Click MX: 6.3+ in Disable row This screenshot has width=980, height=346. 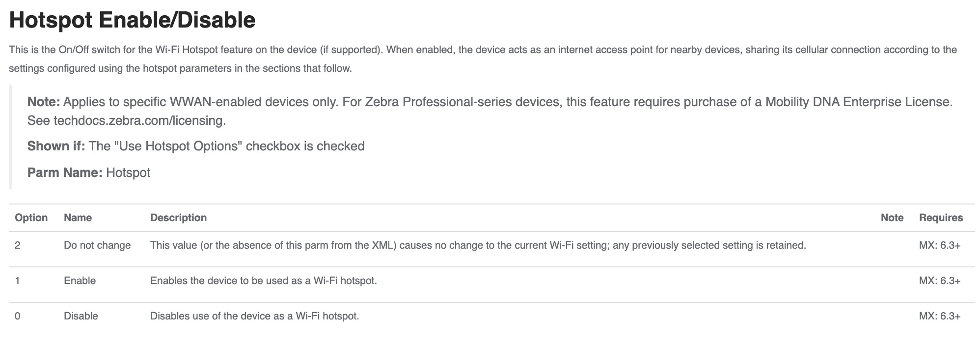pos(939,316)
